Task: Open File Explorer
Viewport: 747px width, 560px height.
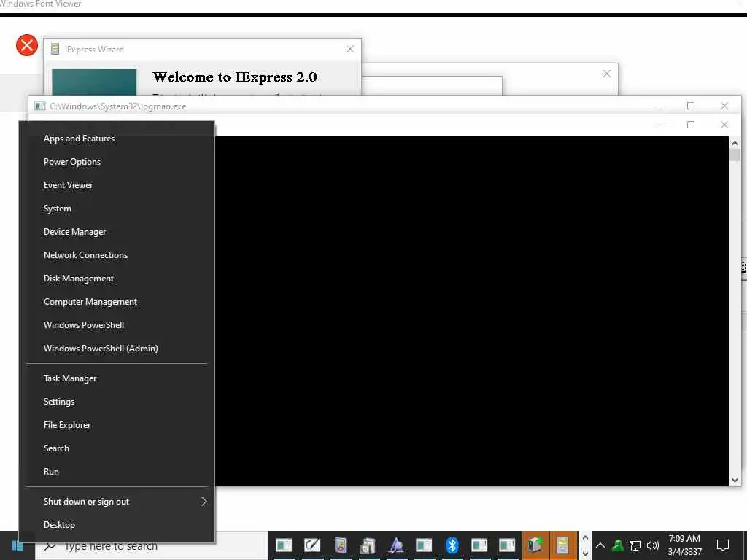Action: [117, 425]
